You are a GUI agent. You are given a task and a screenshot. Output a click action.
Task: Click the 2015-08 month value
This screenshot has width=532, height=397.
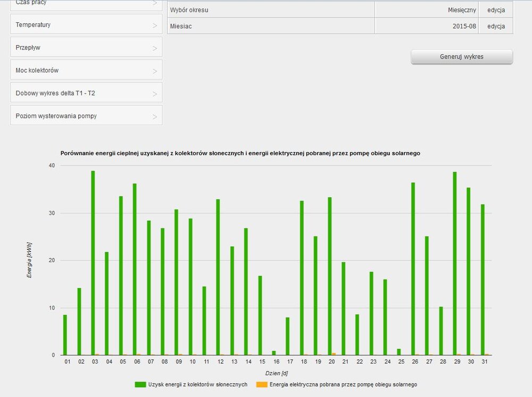coord(464,26)
